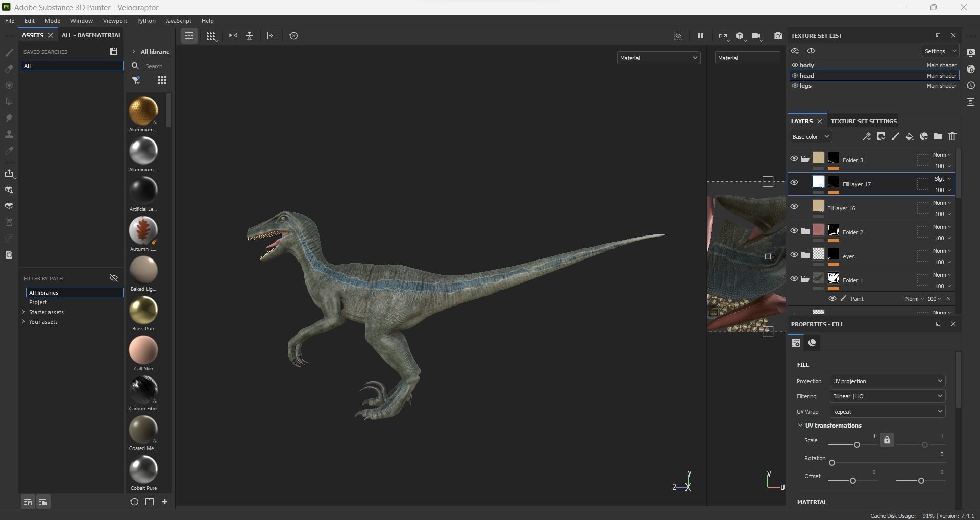This screenshot has width=980, height=520.
Task: Open the History icon in right dock
Action: click(971, 85)
